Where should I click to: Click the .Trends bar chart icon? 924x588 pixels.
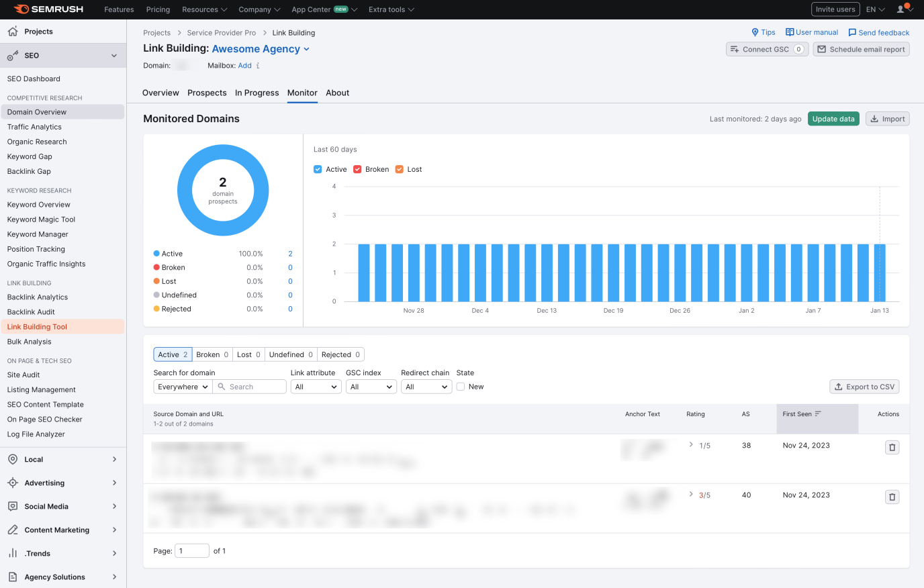point(13,553)
